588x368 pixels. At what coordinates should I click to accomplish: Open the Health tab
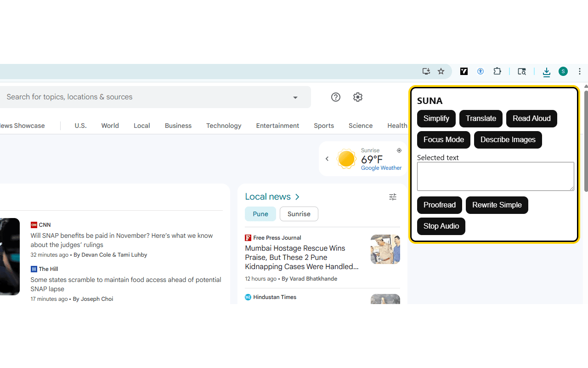pos(397,126)
